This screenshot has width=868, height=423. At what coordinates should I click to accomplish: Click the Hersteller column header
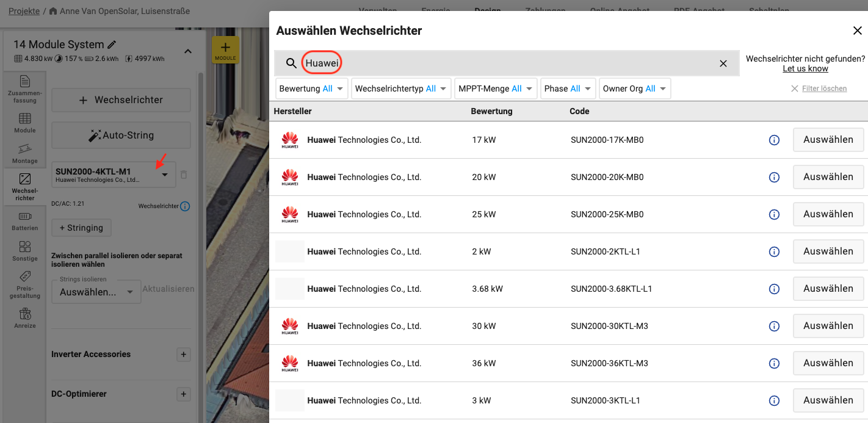pos(293,111)
